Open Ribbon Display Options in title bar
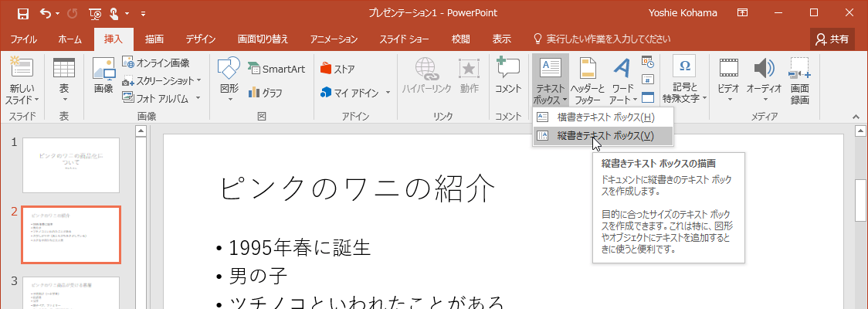Image resolution: width=868 pixels, height=309 pixels. (x=742, y=12)
